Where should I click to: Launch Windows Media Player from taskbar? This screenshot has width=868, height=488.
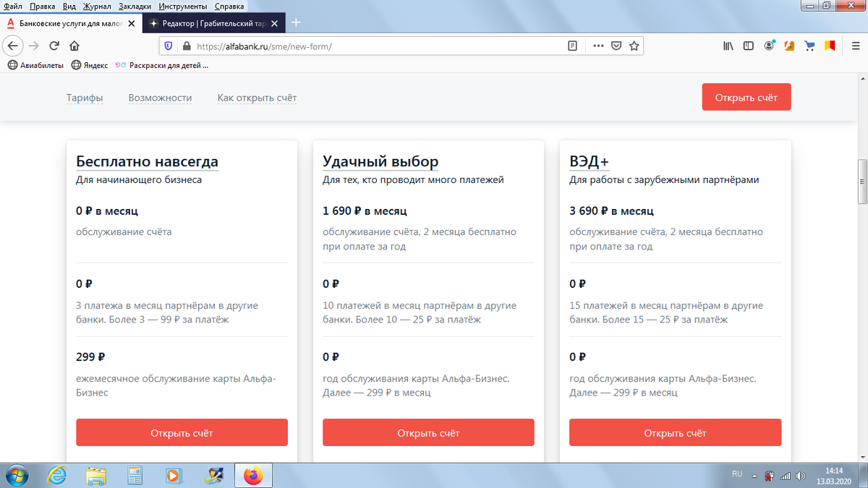[x=173, y=476]
